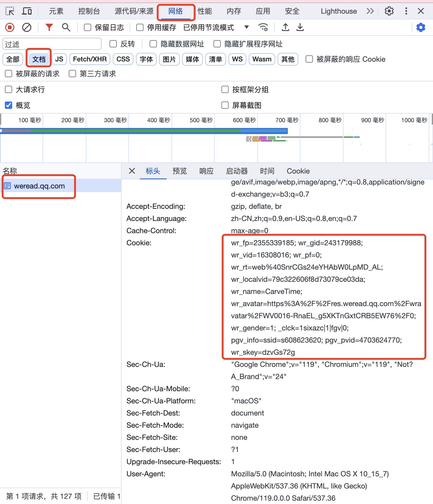Open the 预览 details tab
The image size is (433, 504).
click(x=180, y=171)
